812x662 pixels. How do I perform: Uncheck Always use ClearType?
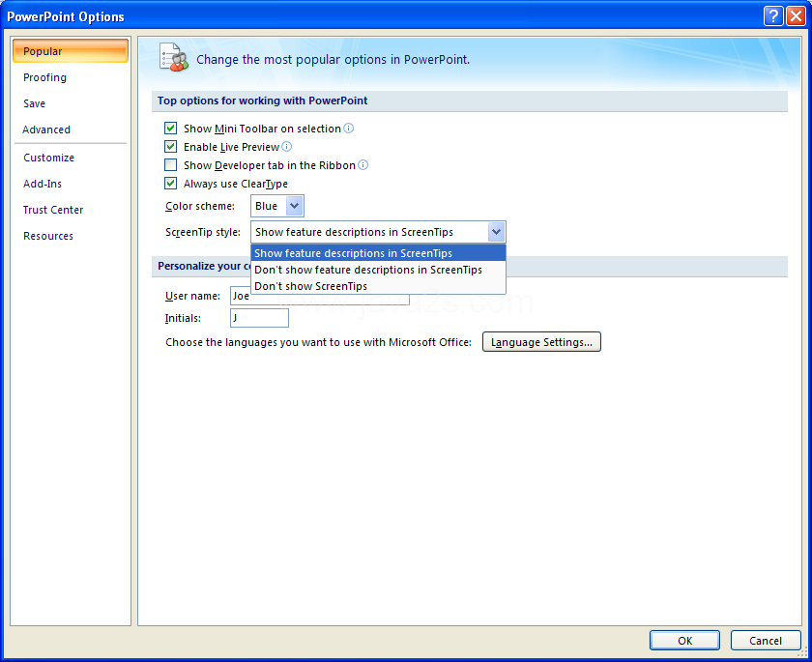(x=170, y=184)
